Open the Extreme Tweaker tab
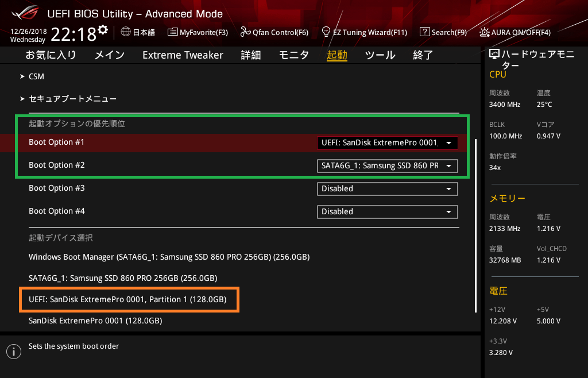Viewport: 588px width, 378px height. (x=183, y=55)
